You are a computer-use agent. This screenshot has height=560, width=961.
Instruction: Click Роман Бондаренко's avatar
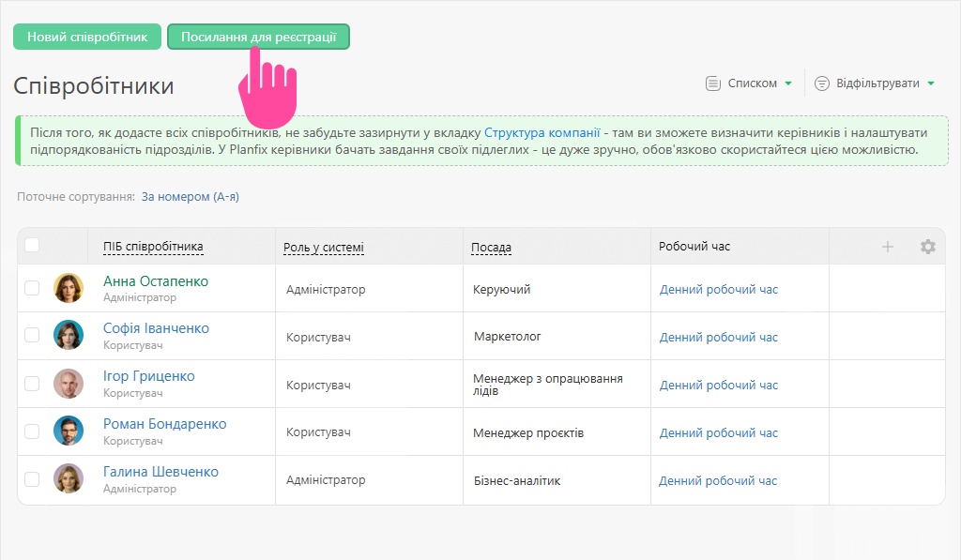(69, 431)
